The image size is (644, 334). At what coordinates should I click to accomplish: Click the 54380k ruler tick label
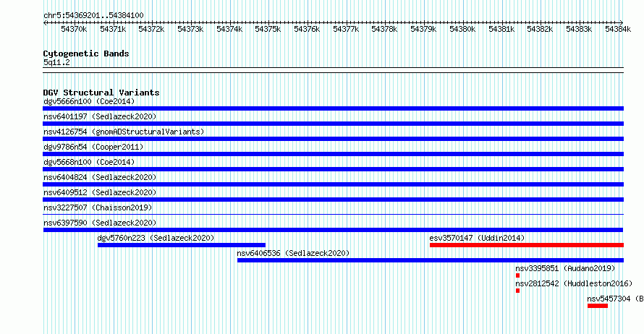463,29
